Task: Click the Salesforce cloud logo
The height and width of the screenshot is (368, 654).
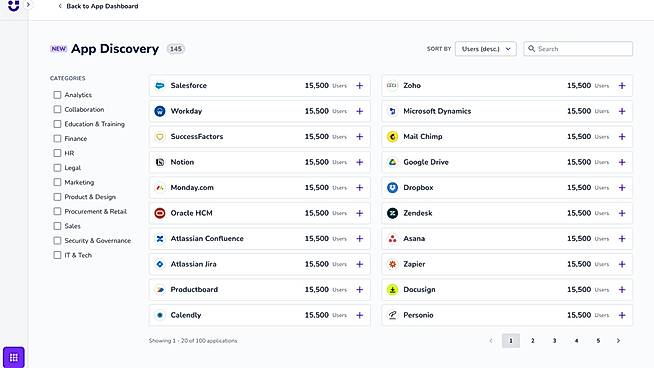Action: click(160, 86)
